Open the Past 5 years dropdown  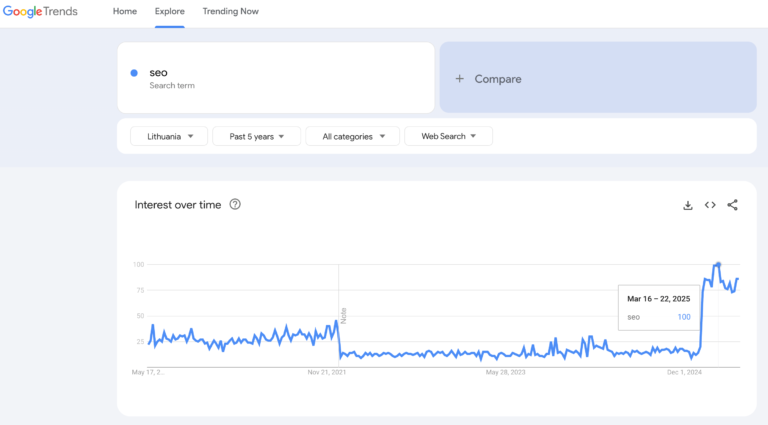coord(257,136)
